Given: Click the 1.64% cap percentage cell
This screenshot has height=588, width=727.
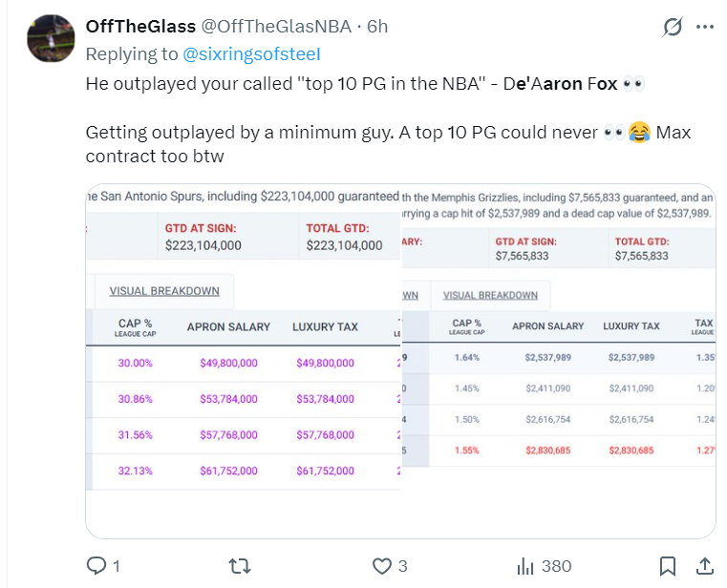Looking at the screenshot, I should coord(466,357).
